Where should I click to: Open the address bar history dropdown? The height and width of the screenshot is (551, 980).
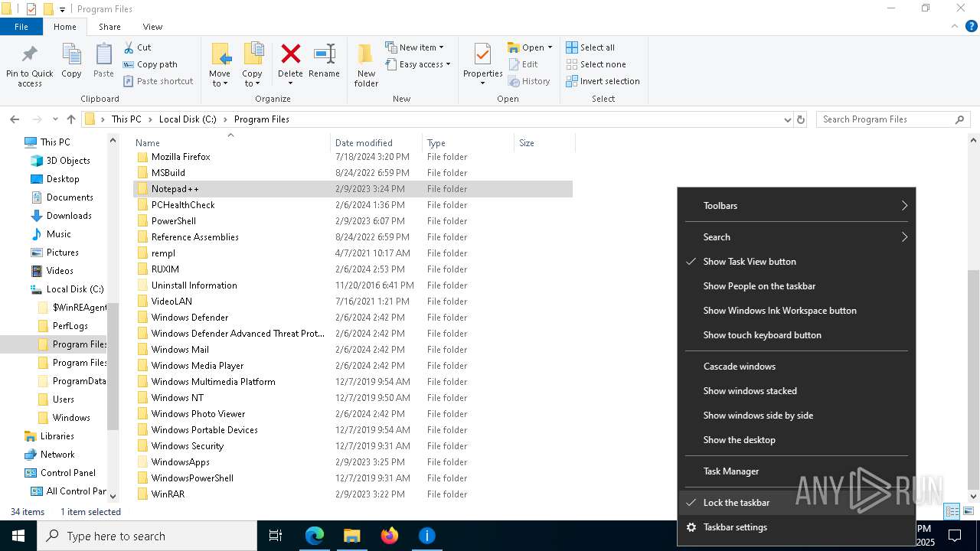787,119
